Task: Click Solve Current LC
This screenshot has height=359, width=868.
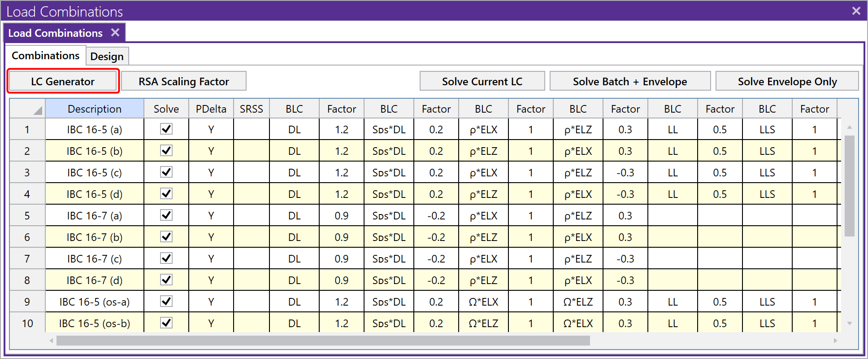Action: click(482, 81)
